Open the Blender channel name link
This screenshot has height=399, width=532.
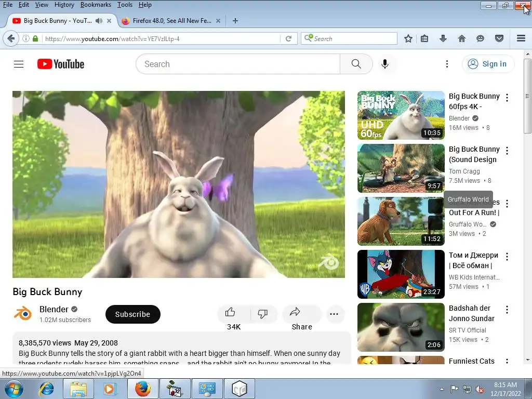coord(54,310)
